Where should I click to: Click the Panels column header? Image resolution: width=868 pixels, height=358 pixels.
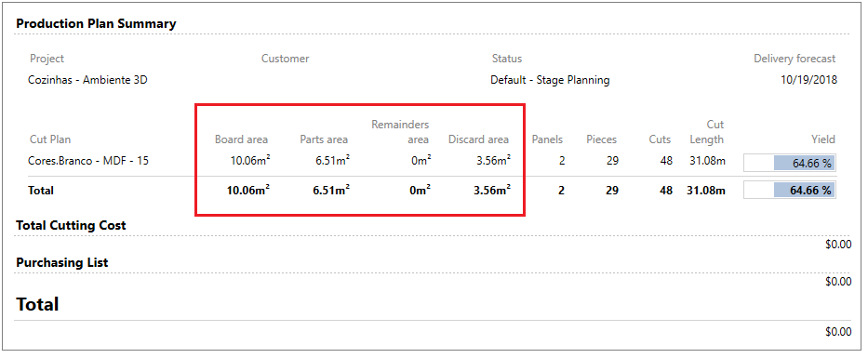547,139
